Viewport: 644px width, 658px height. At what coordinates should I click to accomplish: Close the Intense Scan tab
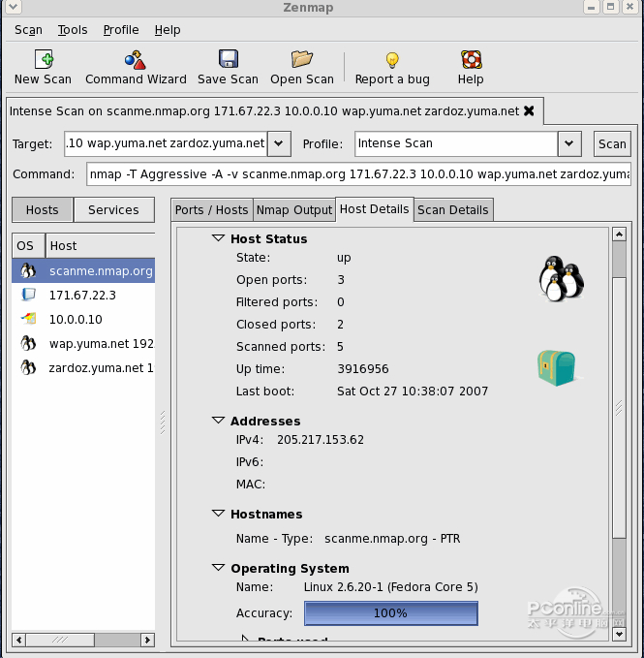click(529, 110)
